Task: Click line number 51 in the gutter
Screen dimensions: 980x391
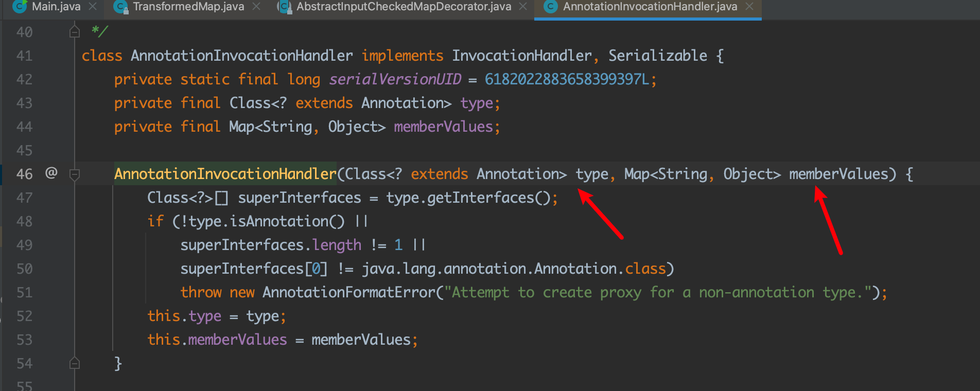Action: point(24,293)
